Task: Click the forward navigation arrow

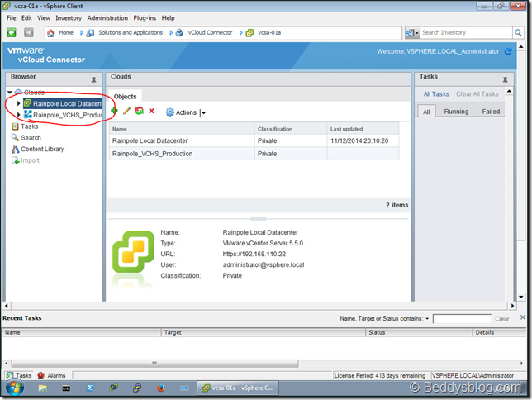Action: click(29, 32)
